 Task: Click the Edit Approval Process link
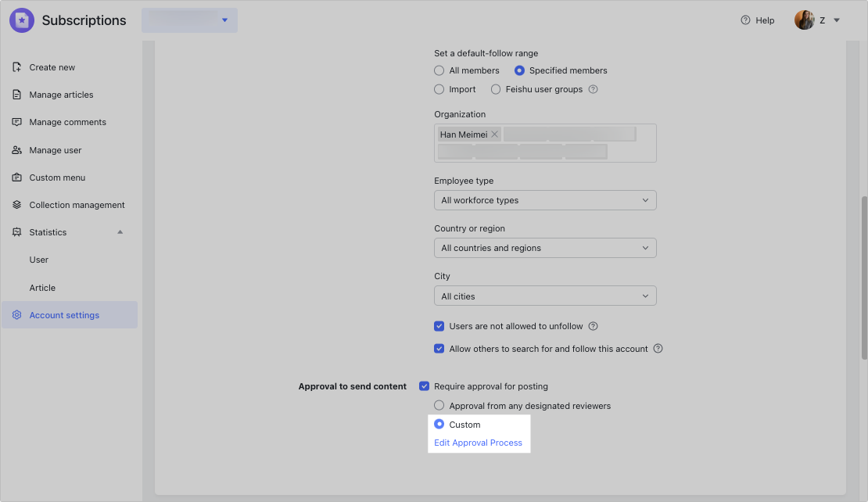(479, 443)
